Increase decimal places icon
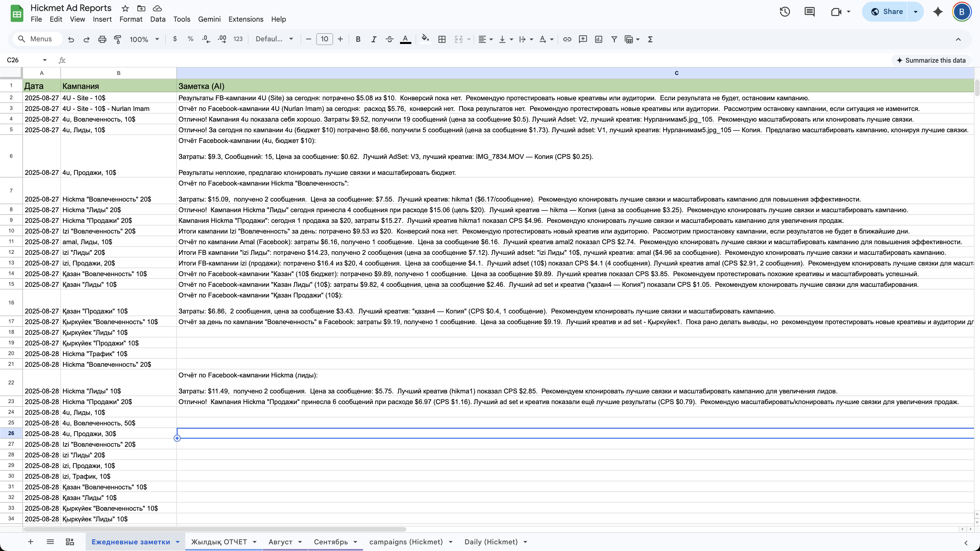Viewport: 980px width, 551px height. click(222, 39)
